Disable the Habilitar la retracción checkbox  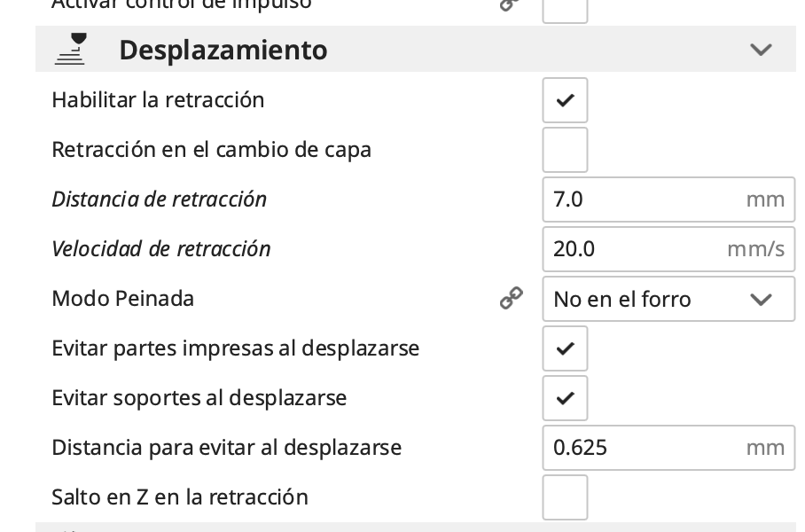point(565,100)
